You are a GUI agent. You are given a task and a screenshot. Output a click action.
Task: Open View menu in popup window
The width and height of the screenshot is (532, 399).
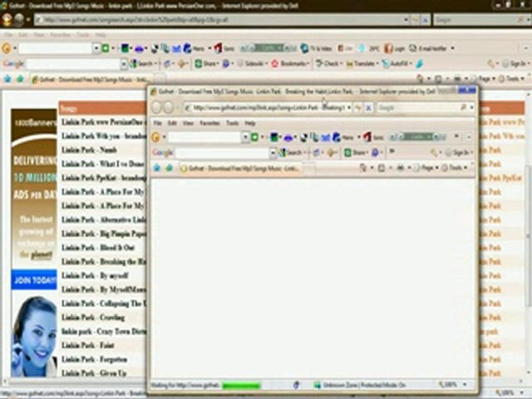click(x=188, y=123)
